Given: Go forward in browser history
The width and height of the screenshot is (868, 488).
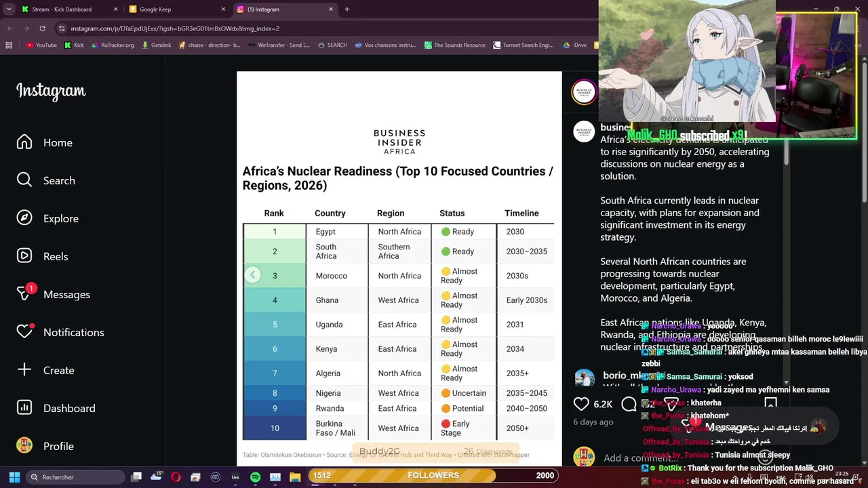Looking at the screenshot, I should coord(26,28).
